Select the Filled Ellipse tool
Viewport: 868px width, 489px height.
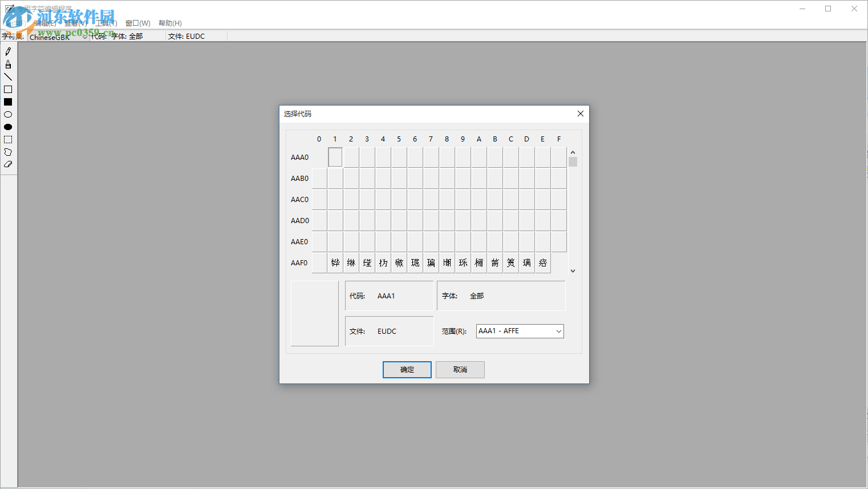[x=8, y=127]
